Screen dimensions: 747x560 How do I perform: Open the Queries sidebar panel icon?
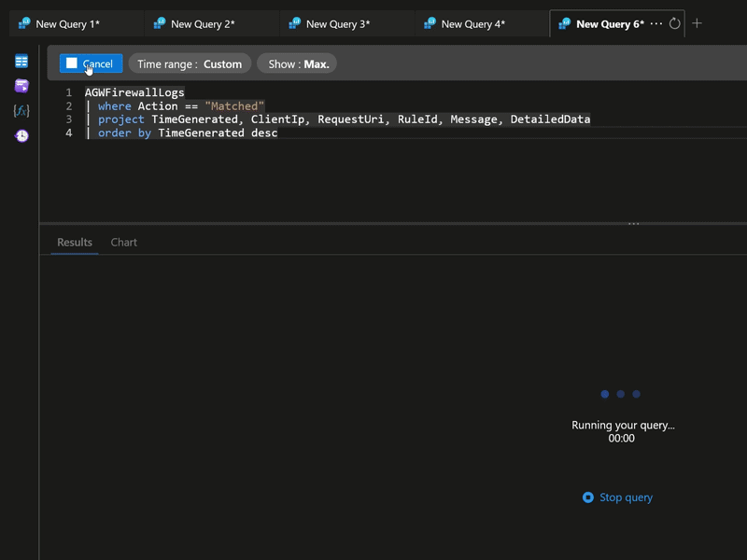21,86
